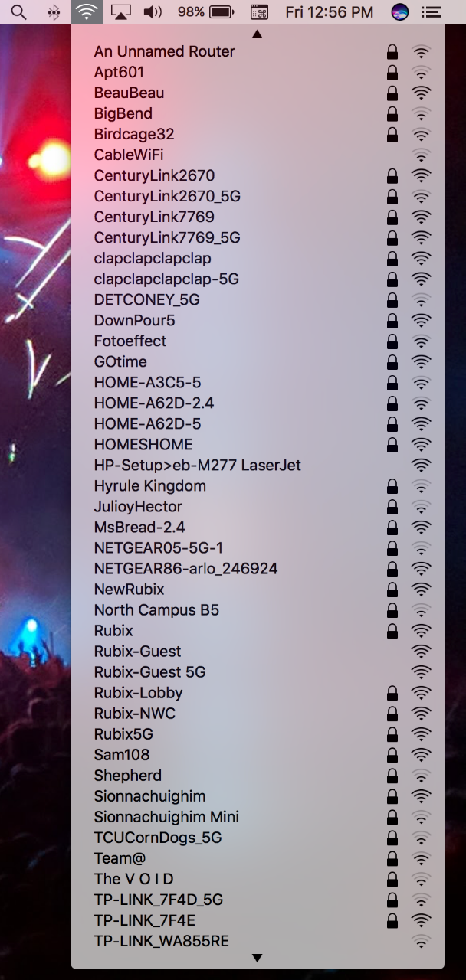466x980 pixels.
Task: Join the TP-LINK_WA855RE network
Action: (x=258, y=941)
